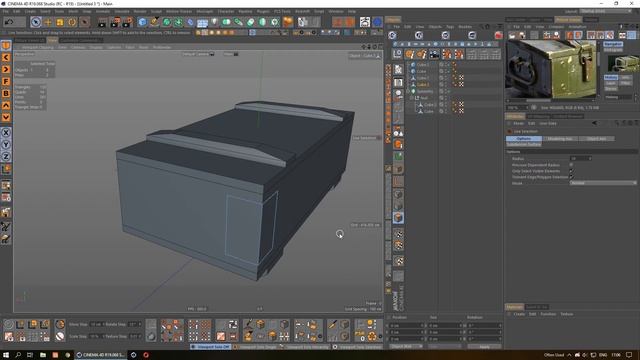Screen dimensions: 640x360
Task: Open the Mesh menu
Action: [x=73, y=11]
